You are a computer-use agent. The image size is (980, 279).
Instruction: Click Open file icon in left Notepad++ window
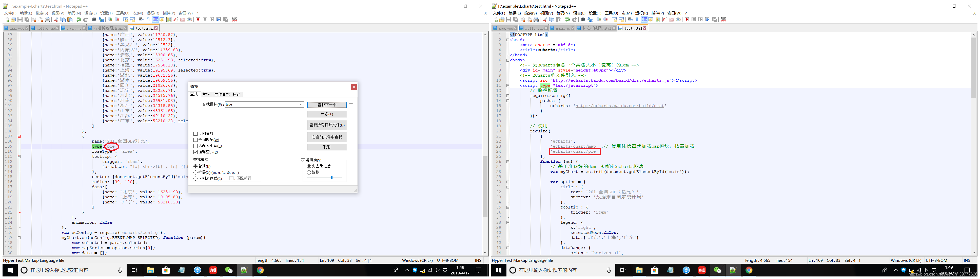coord(13,20)
